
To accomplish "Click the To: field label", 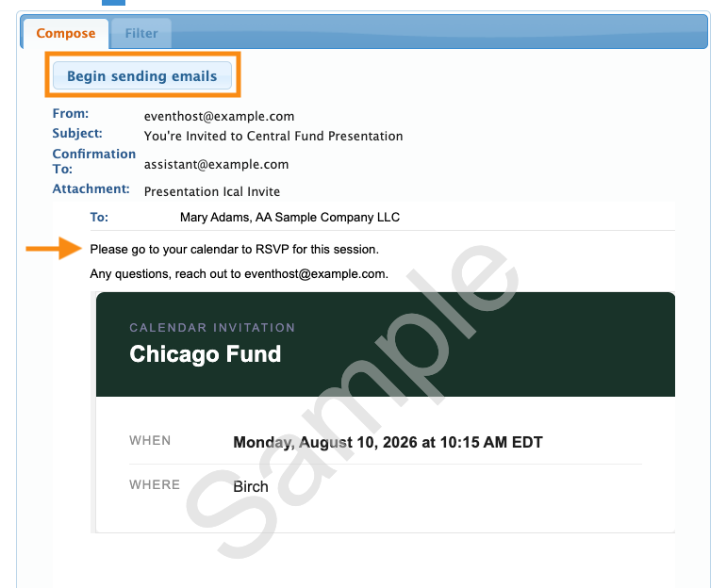I will click(x=99, y=218).
